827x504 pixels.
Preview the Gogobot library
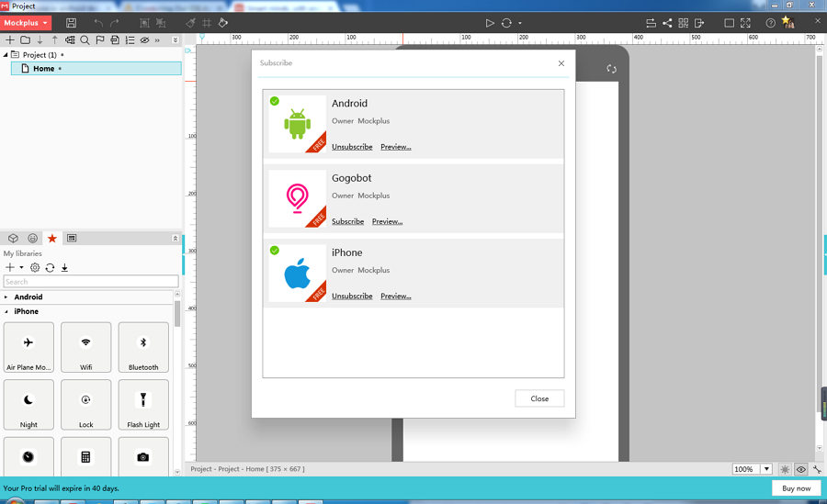point(387,221)
